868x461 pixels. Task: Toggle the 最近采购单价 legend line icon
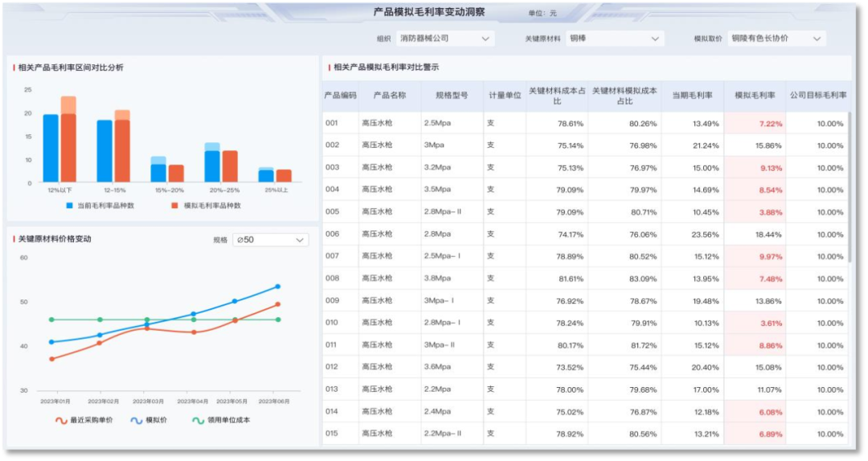coord(61,420)
